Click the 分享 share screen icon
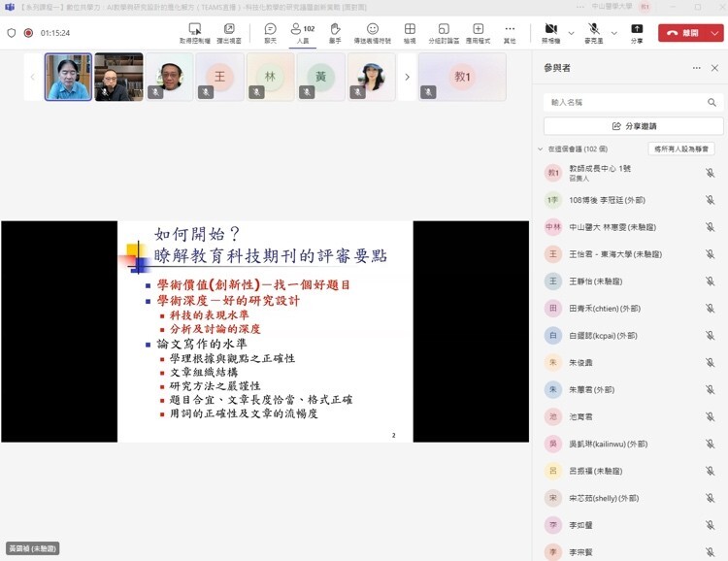The width and height of the screenshot is (728, 561). click(x=637, y=32)
